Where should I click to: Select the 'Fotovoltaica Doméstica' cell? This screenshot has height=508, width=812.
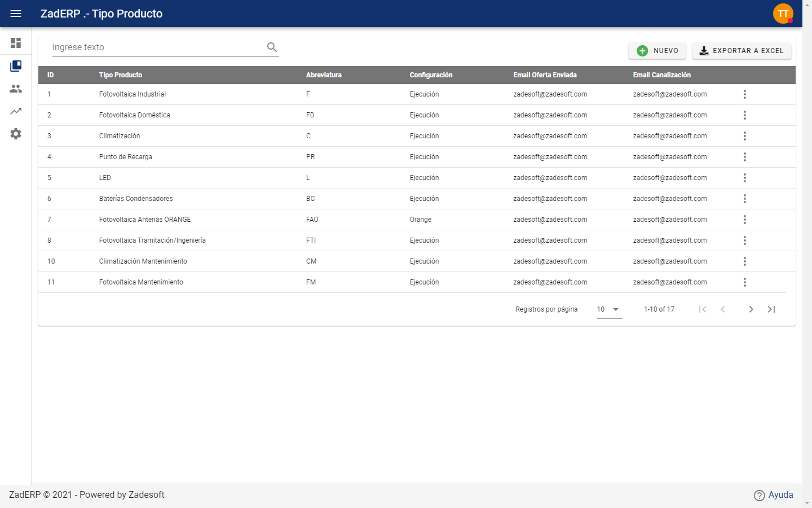[135, 115]
